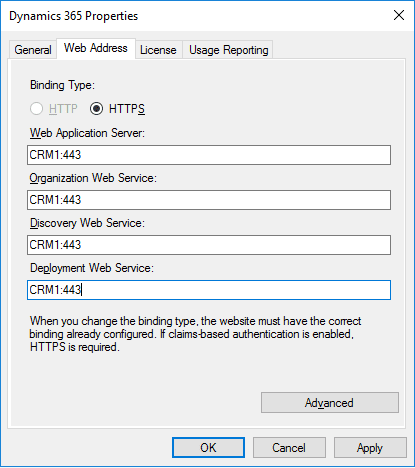Image resolution: width=415 pixels, height=468 pixels.
Task: Switch to the General tab
Action: 33,50
